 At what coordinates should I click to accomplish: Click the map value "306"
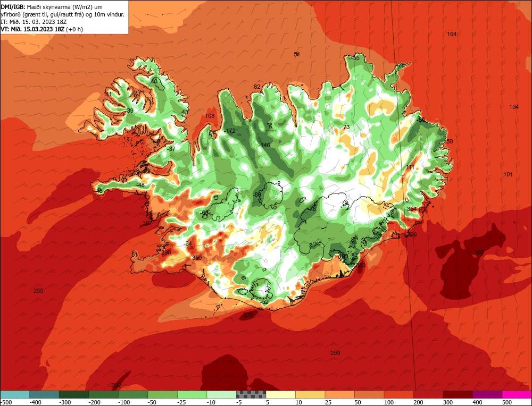412,234
